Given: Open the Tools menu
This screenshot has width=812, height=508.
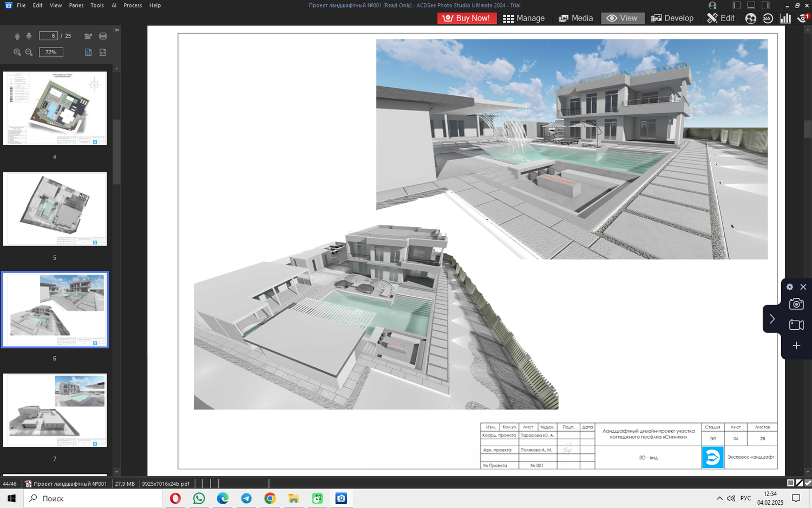Looking at the screenshot, I should tap(97, 5).
